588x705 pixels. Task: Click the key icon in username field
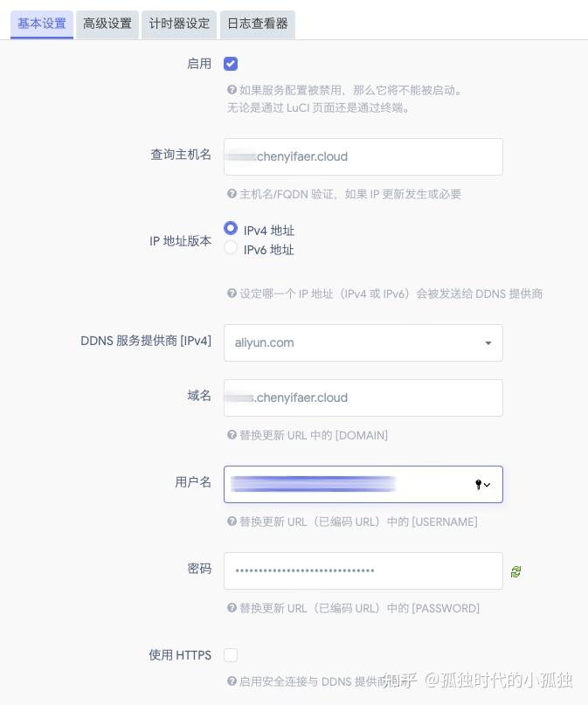pyautogui.click(x=479, y=485)
